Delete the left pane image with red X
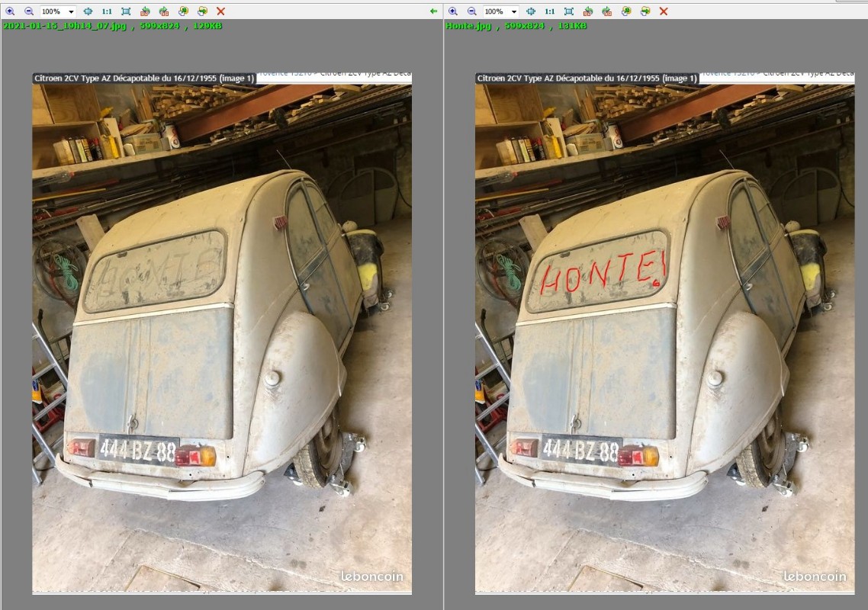Screen dimensions: 868x610 [x=221, y=11]
